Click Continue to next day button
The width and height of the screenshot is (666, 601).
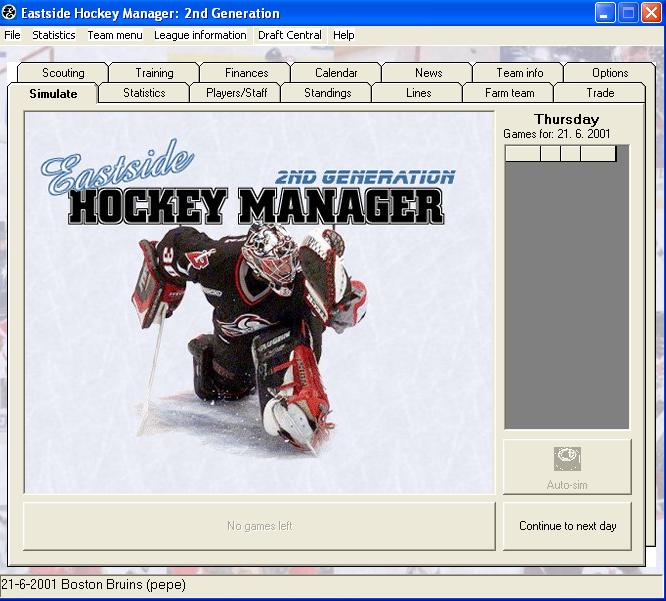click(x=567, y=526)
